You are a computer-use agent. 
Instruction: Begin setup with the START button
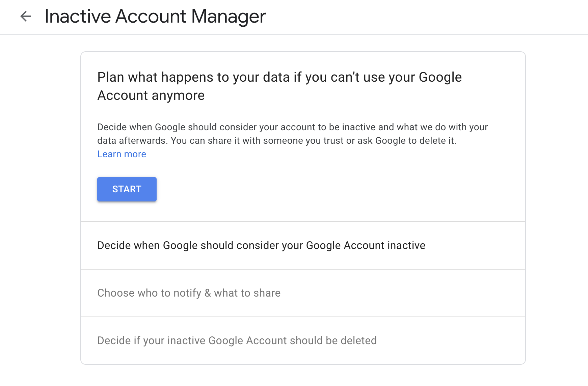click(x=127, y=189)
